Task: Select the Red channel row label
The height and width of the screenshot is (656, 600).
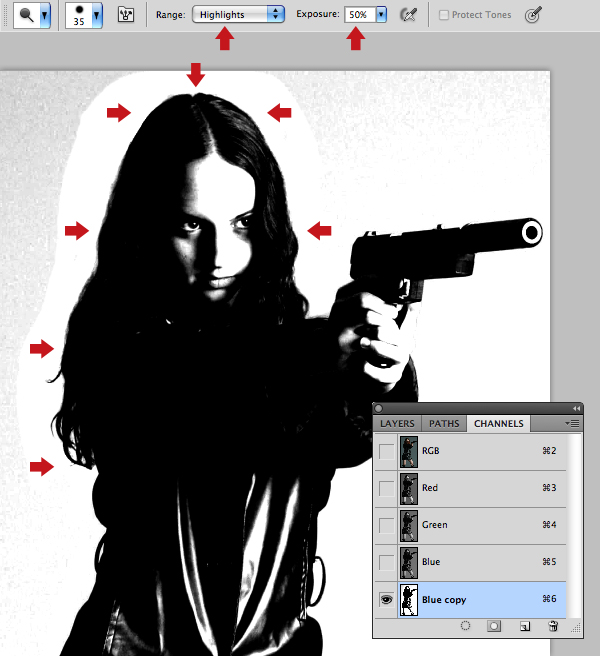Action: (430, 488)
